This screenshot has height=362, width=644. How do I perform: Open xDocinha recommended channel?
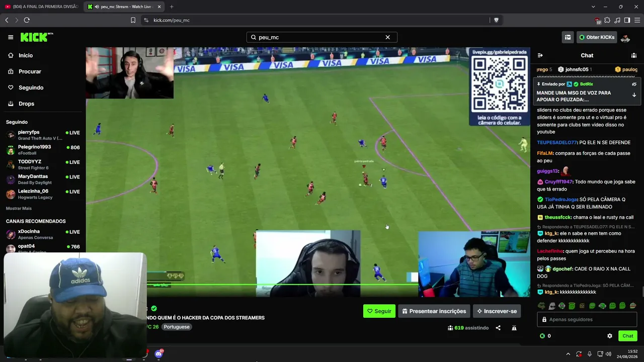tap(43, 234)
